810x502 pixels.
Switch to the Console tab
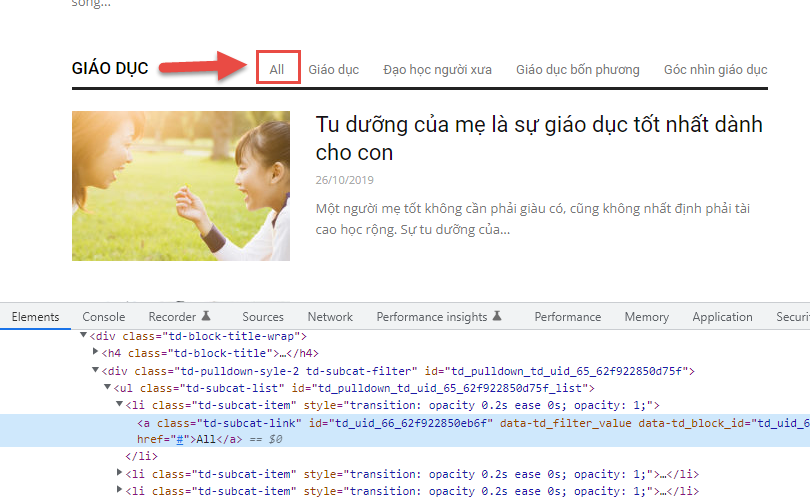pyautogui.click(x=104, y=317)
